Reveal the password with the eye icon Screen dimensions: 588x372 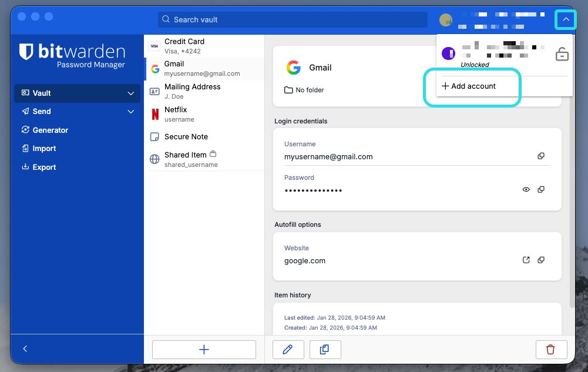pos(526,189)
